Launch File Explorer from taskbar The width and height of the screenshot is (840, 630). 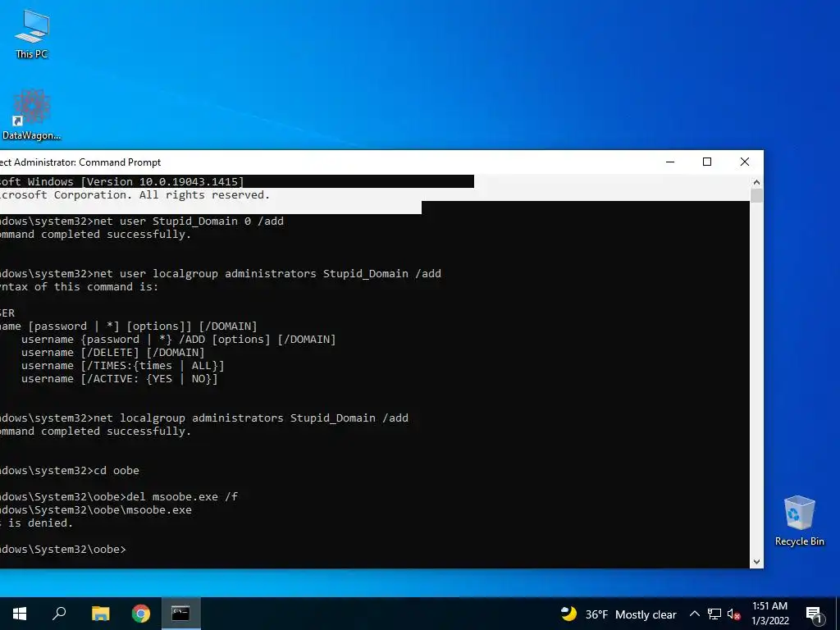coord(100,614)
